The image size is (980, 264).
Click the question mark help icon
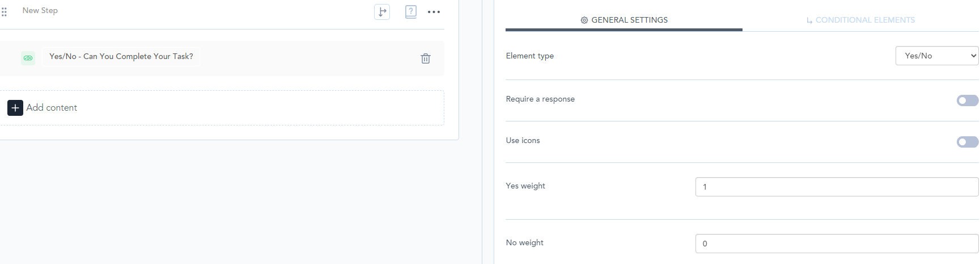tap(411, 12)
